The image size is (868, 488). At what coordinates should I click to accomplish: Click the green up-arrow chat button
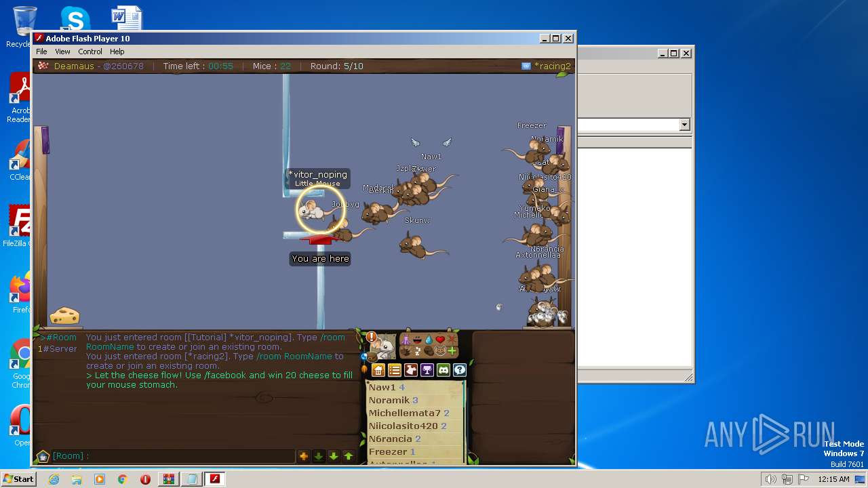pos(349,456)
